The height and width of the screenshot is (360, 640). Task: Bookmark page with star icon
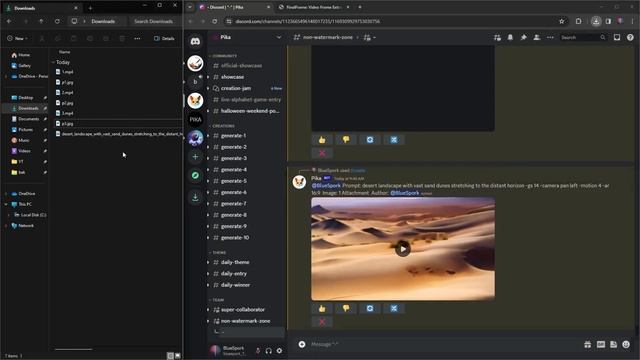click(x=562, y=21)
